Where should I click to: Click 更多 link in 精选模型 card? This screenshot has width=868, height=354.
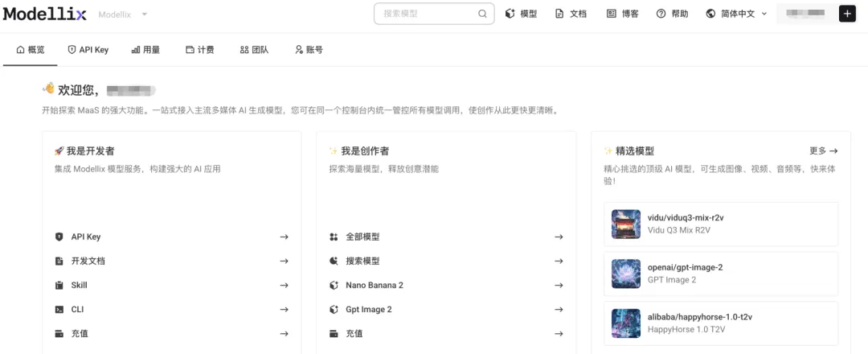pos(823,150)
